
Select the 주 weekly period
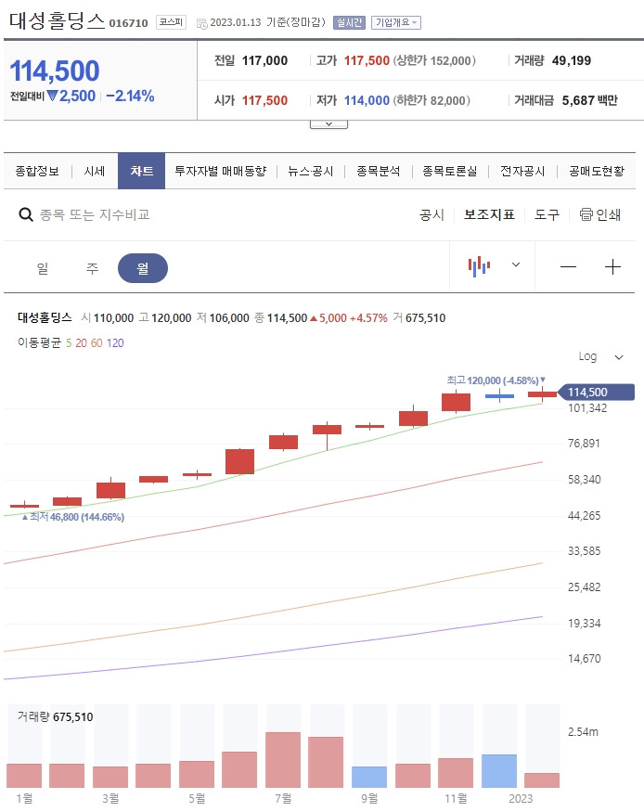(92, 268)
